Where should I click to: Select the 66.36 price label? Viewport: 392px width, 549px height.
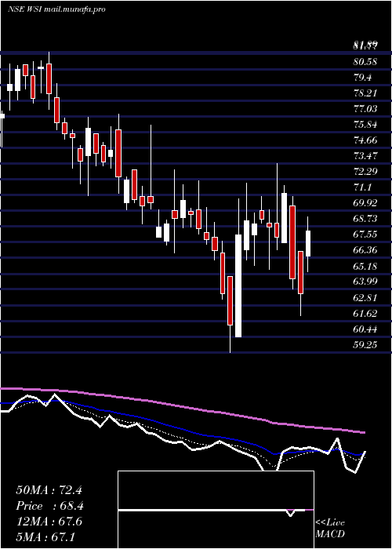[x=365, y=250]
